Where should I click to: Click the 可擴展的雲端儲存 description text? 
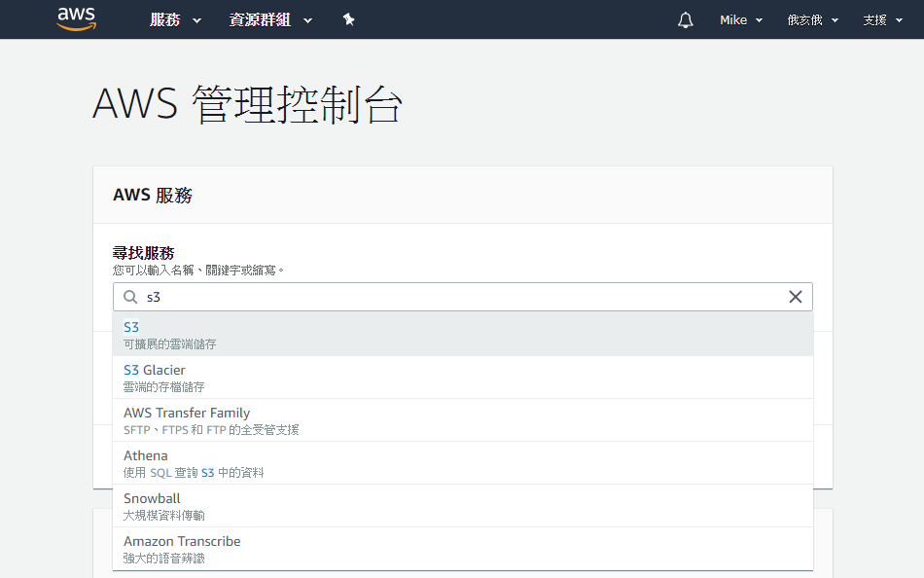pos(169,343)
